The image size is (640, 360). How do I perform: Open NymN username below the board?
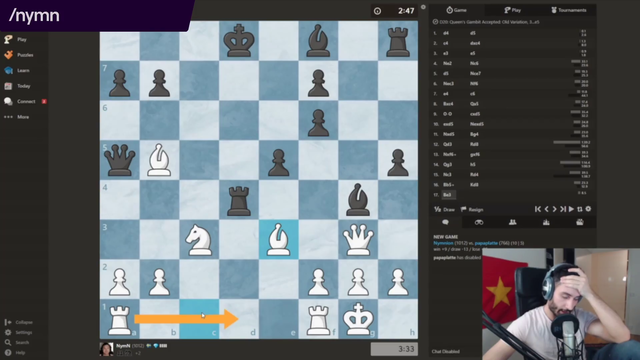(123, 346)
